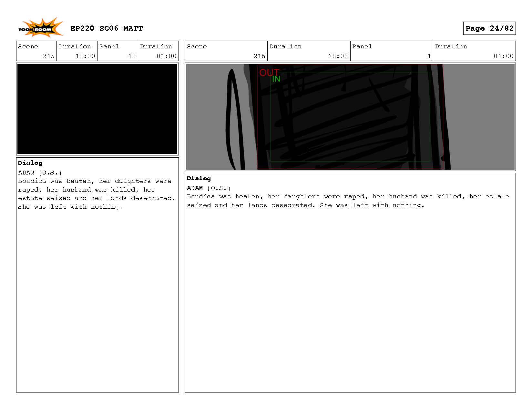
Task: Click the 01:00 panel duration of scene 216
Action: pos(503,56)
